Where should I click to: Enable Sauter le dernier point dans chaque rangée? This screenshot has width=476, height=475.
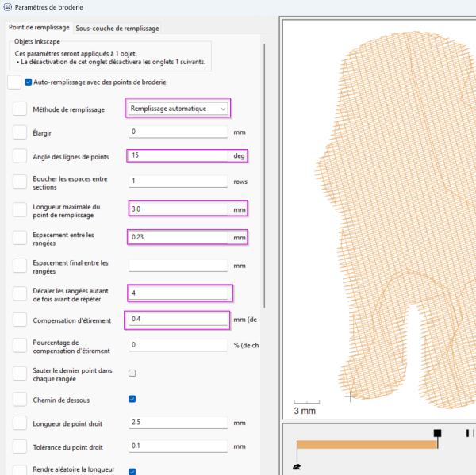pyautogui.click(x=132, y=373)
